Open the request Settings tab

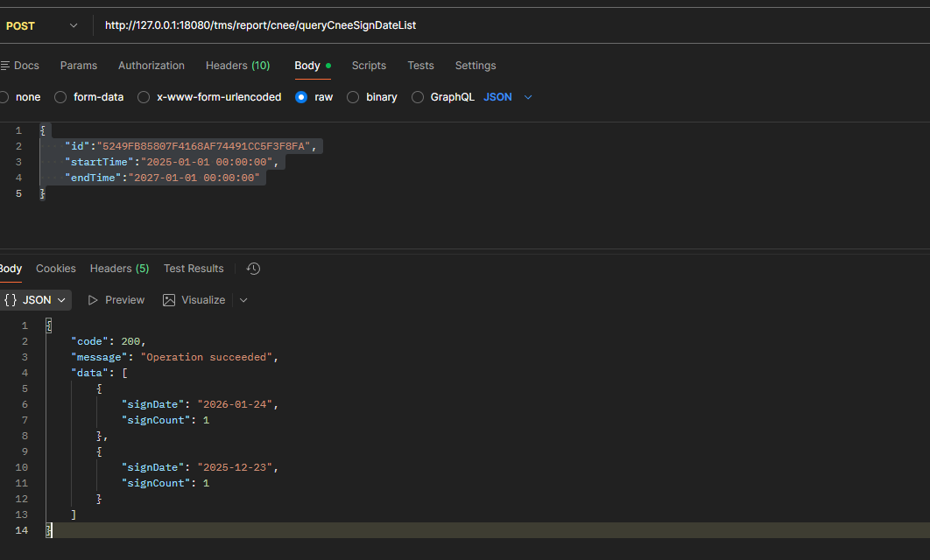coord(476,66)
